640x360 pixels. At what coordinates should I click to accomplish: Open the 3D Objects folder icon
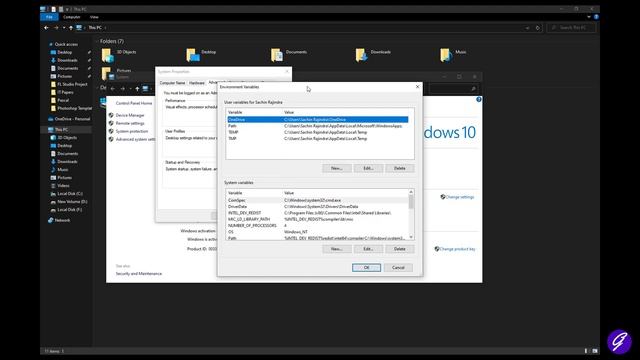point(108,55)
